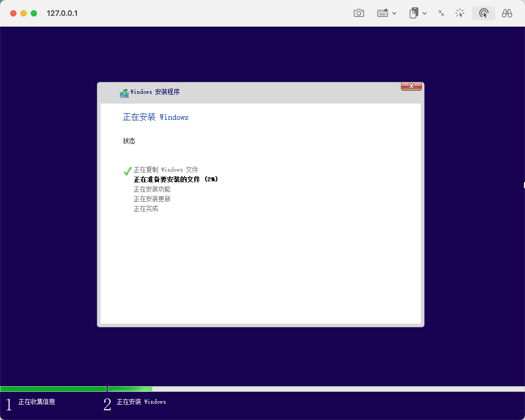Close the Windows Setup dialog
Screen dimensions: 525x420
(411, 87)
